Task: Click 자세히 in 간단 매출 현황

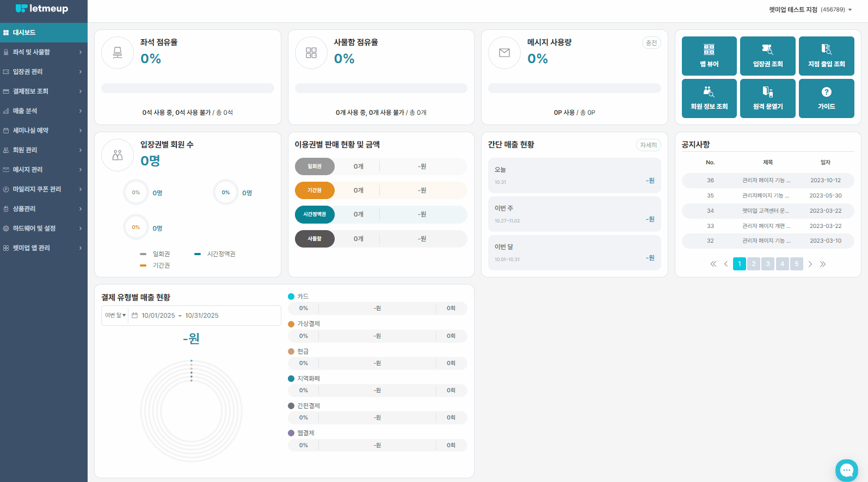Action: pyautogui.click(x=648, y=145)
